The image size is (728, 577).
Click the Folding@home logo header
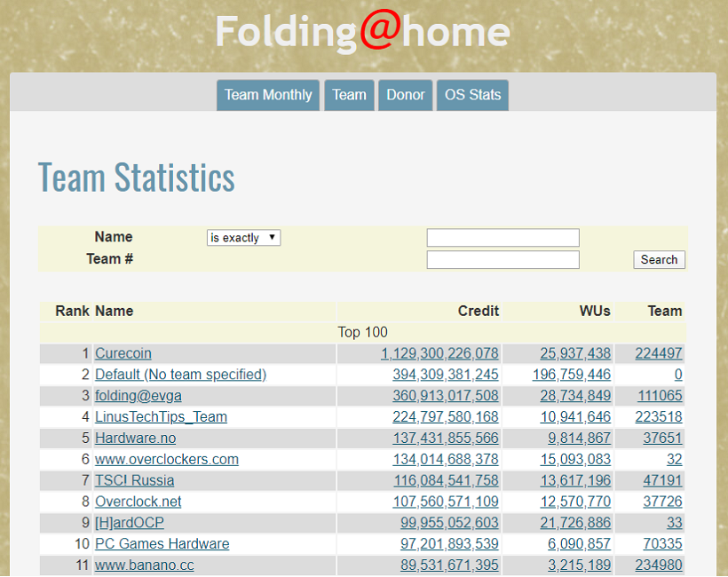[362, 32]
